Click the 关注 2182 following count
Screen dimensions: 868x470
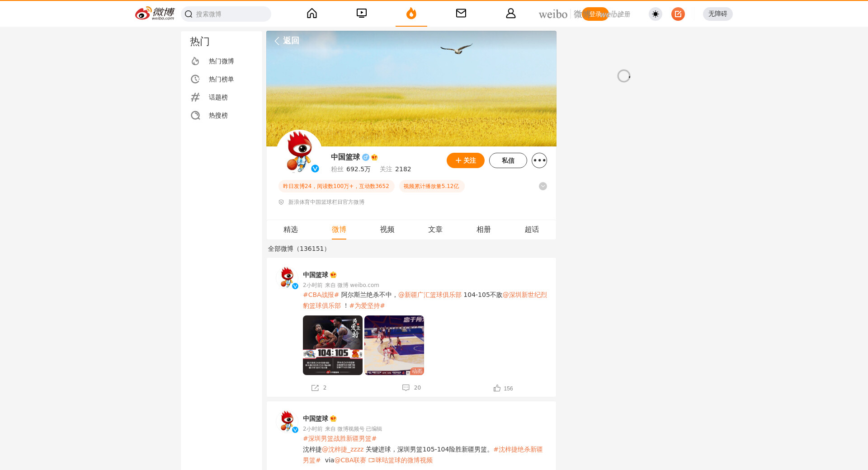396,169
